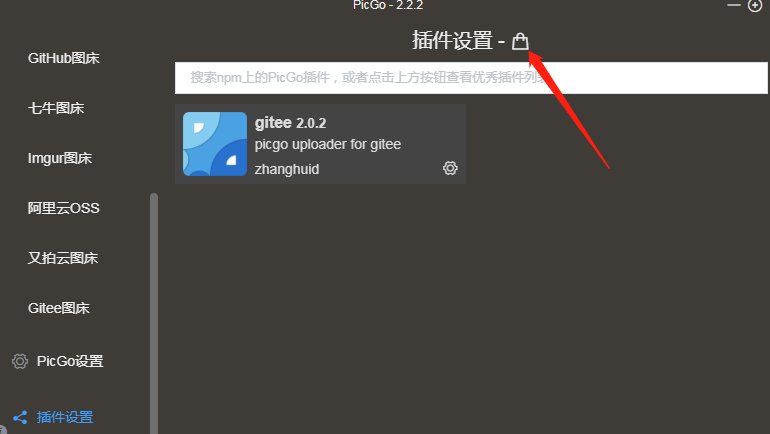Viewport: 770px width, 434px height.
Task: Minimize the PicGo window
Action: click(x=734, y=5)
